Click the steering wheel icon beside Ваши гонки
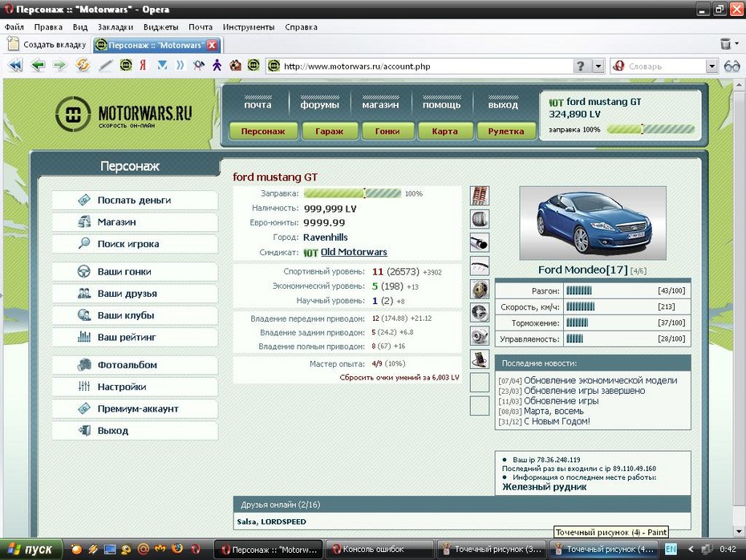This screenshot has height=560, width=746. pos(83,271)
